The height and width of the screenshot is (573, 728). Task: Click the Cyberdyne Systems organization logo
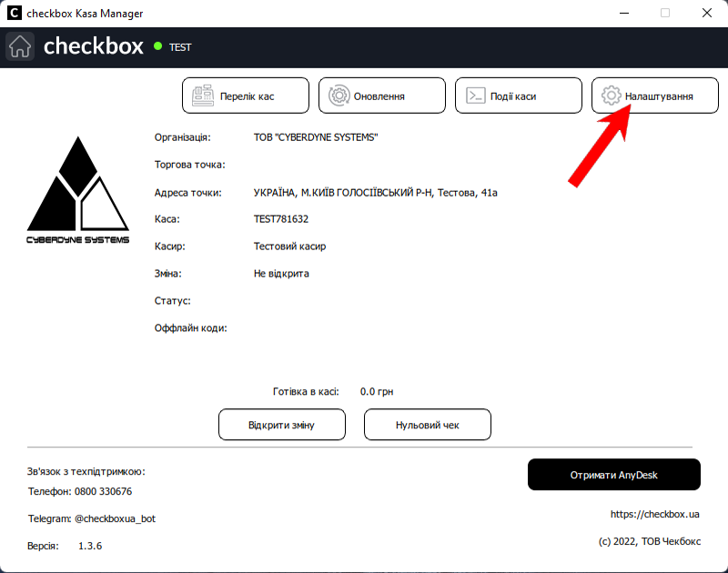pos(78,190)
